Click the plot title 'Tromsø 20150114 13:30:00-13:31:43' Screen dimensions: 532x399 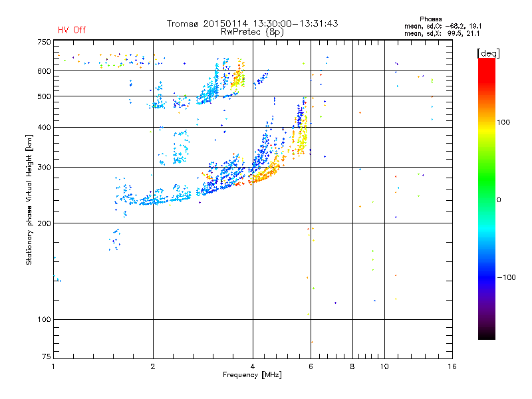[x=252, y=23]
